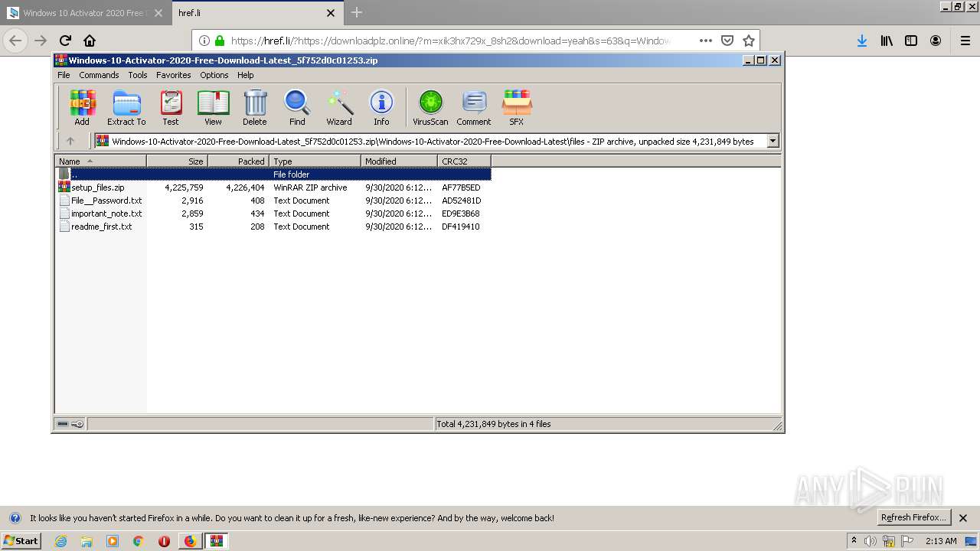Click the WinRAR status bar drive/key icon
980x551 pixels.
tap(70, 424)
